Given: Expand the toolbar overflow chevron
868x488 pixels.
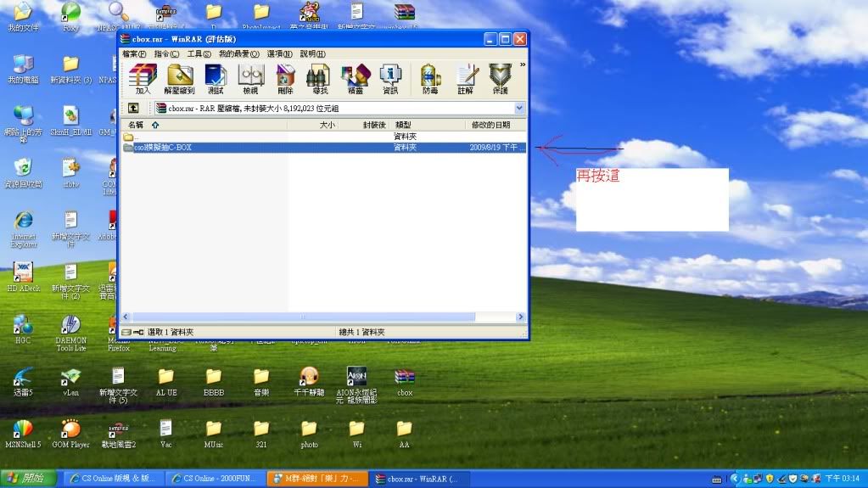Looking at the screenshot, I should coord(522,65).
